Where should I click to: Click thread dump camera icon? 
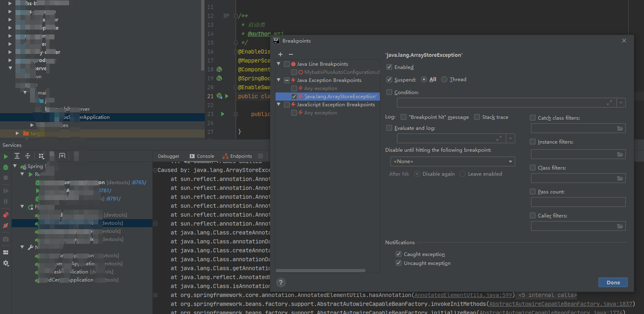pos(6,239)
